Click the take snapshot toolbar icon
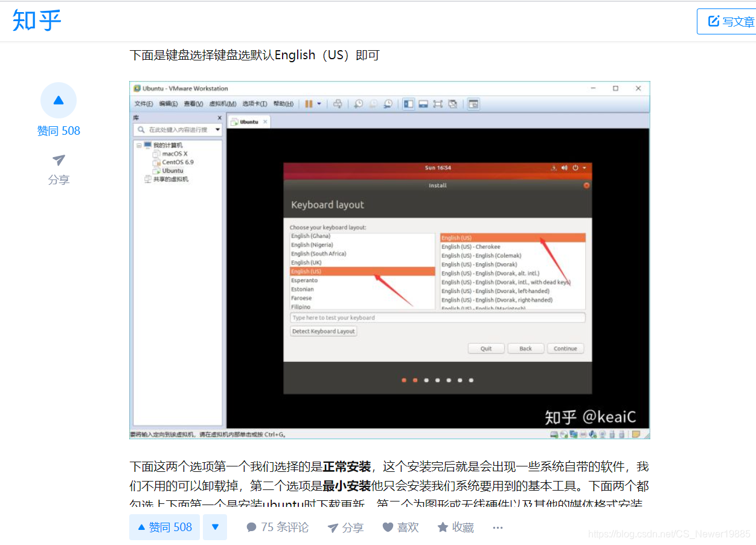This screenshot has height=545, width=756. click(358, 104)
